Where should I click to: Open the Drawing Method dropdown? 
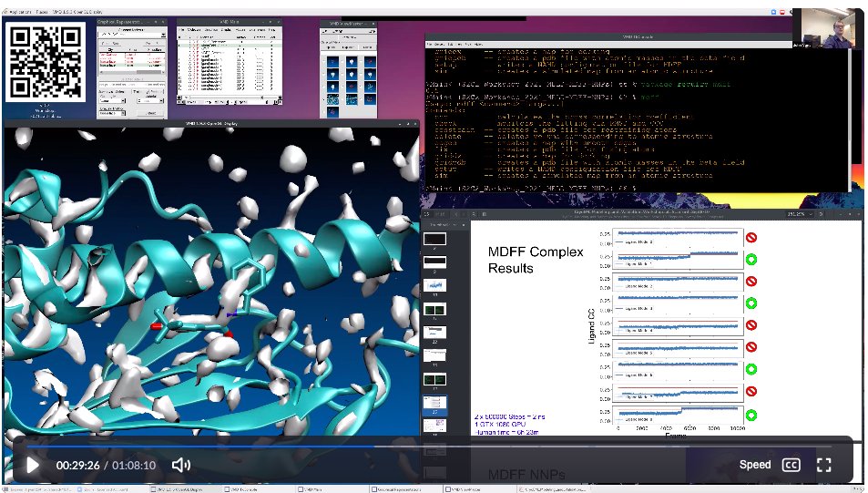112,113
